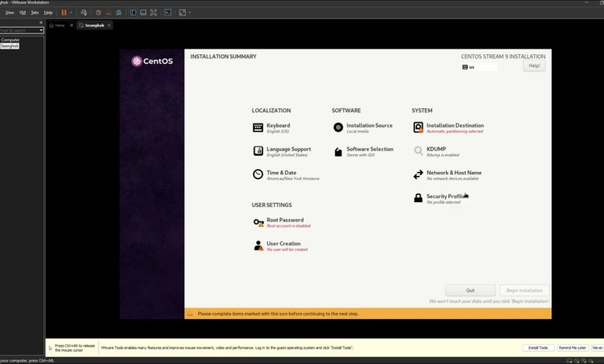Take a snapshot of this virtual machine
604x364 pixels.
click(x=98, y=12)
